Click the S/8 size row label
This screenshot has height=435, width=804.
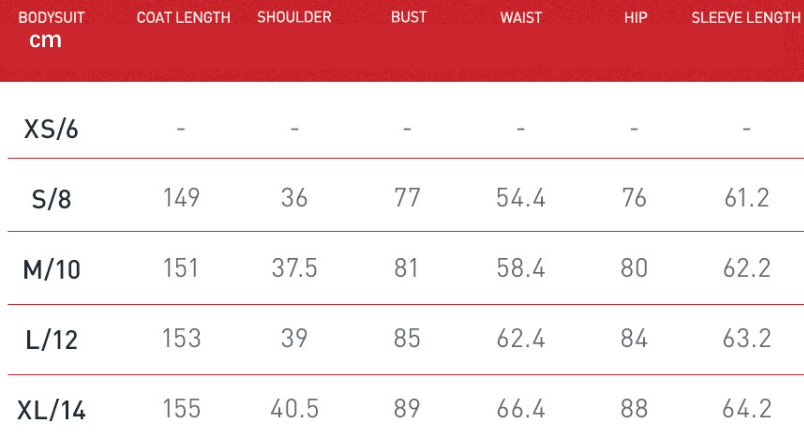point(51,198)
